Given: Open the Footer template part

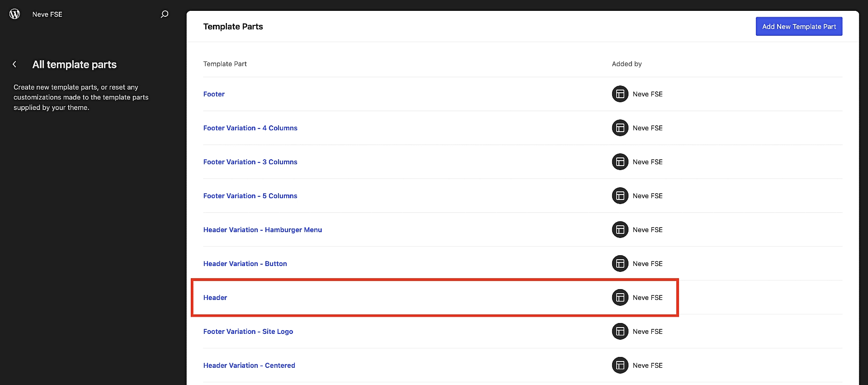Looking at the screenshot, I should pos(214,94).
